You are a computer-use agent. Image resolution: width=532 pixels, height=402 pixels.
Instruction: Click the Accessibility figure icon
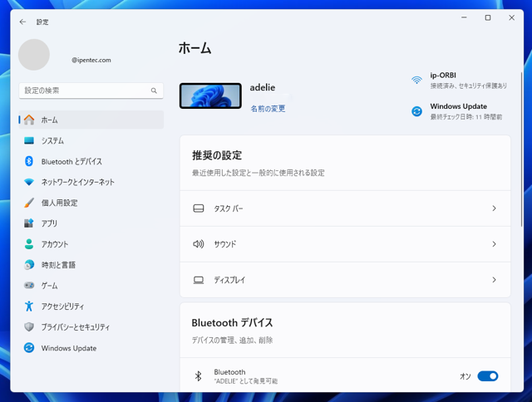click(x=29, y=306)
